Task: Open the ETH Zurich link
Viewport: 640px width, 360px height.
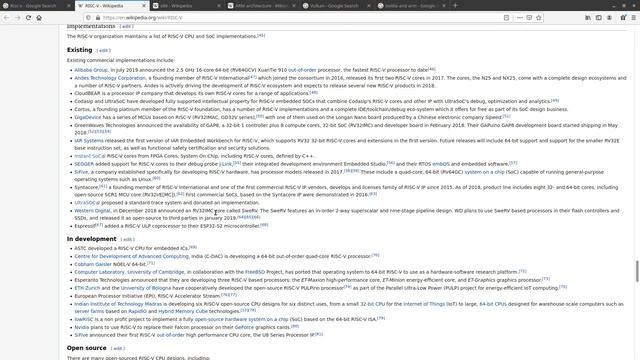Action: pyautogui.click(x=87, y=288)
